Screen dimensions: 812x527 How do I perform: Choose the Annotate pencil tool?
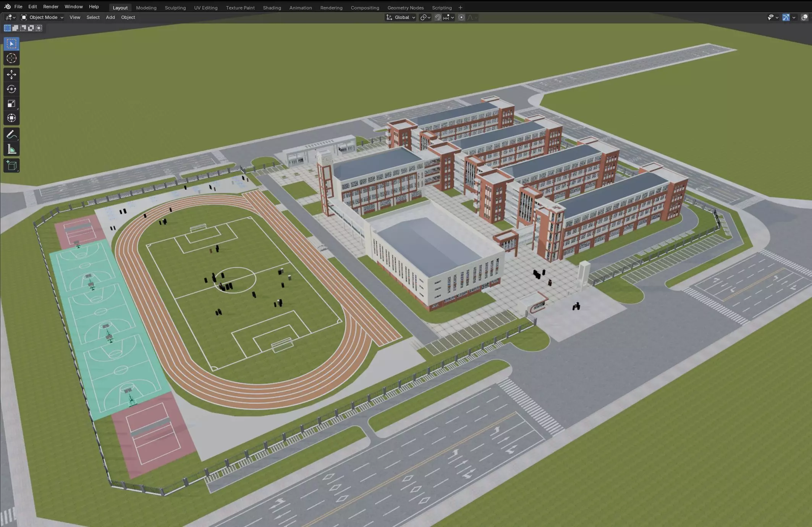tap(11, 135)
